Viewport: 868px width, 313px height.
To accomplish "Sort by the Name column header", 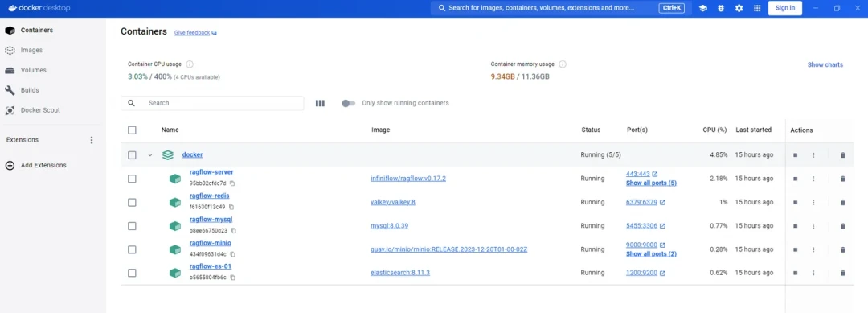I will [170, 130].
